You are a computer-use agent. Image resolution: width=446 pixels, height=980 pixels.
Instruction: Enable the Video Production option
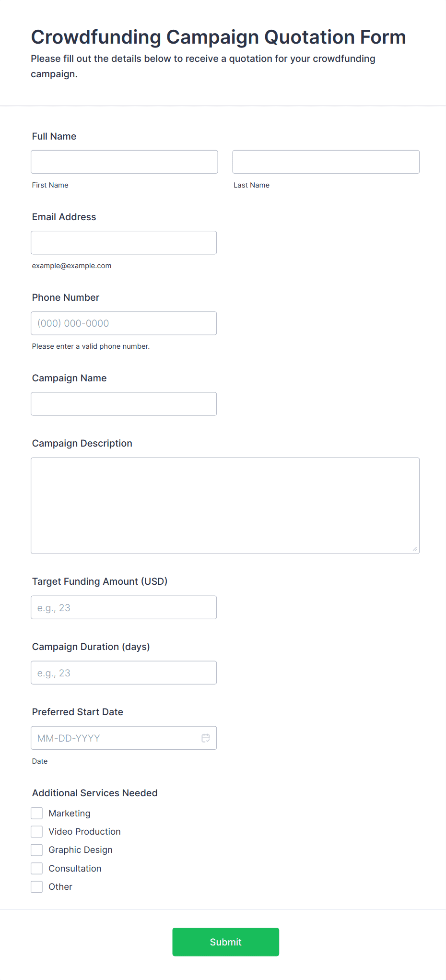37,831
